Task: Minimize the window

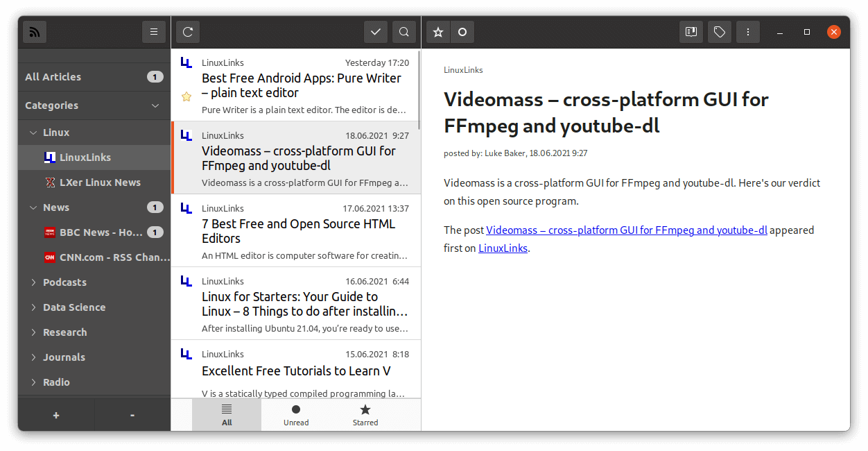Action: (780, 32)
